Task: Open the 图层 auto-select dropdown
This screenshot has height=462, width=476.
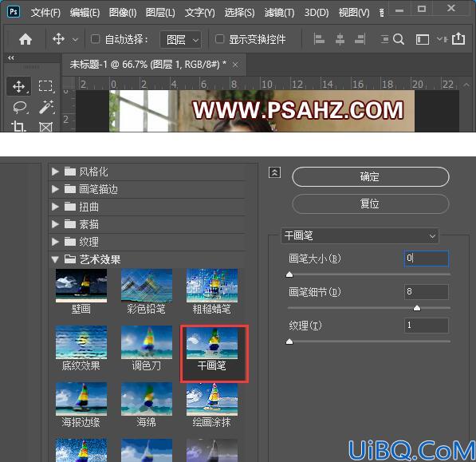Action: [181, 39]
